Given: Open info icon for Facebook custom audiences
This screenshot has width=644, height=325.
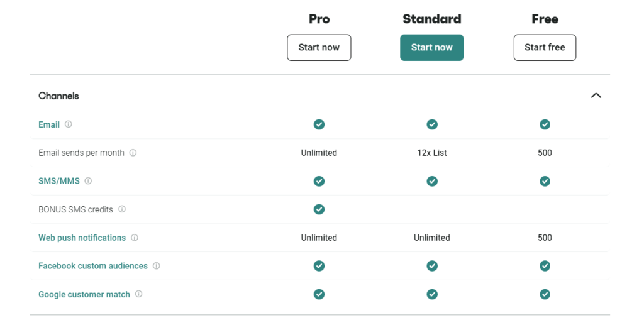Looking at the screenshot, I should pyautogui.click(x=157, y=265).
